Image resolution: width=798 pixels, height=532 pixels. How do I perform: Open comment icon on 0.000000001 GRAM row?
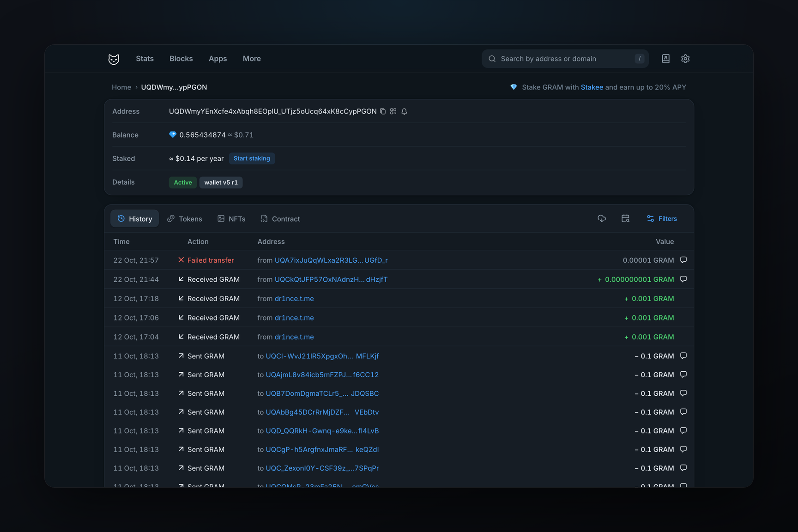[x=683, y=279]
